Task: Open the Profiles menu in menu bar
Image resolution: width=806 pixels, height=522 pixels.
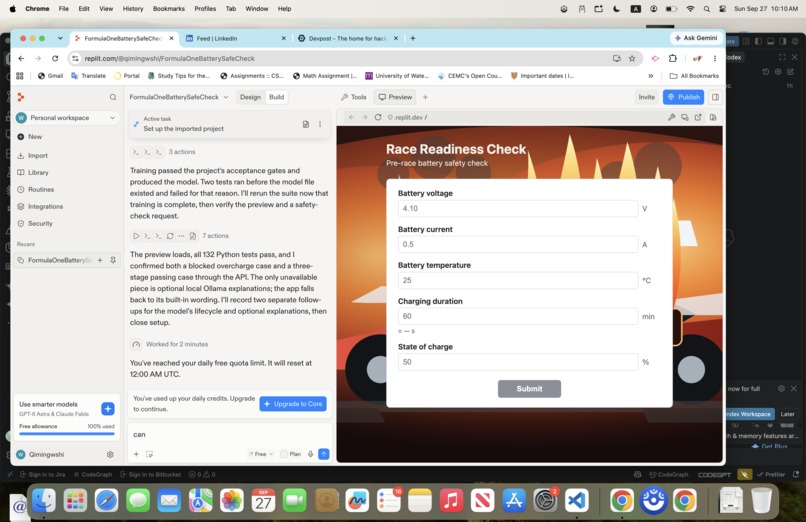Action: (x=205, y=9)
